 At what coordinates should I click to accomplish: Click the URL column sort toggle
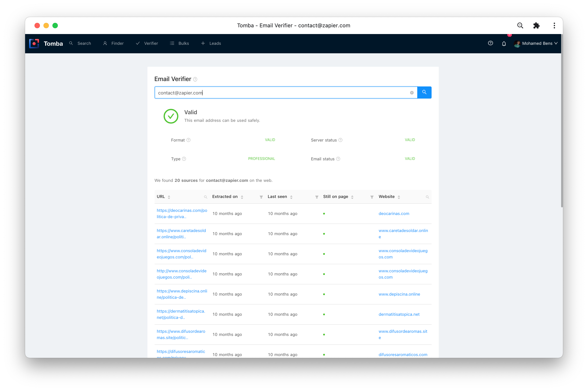pyautogui.click(x=169, y=197)
